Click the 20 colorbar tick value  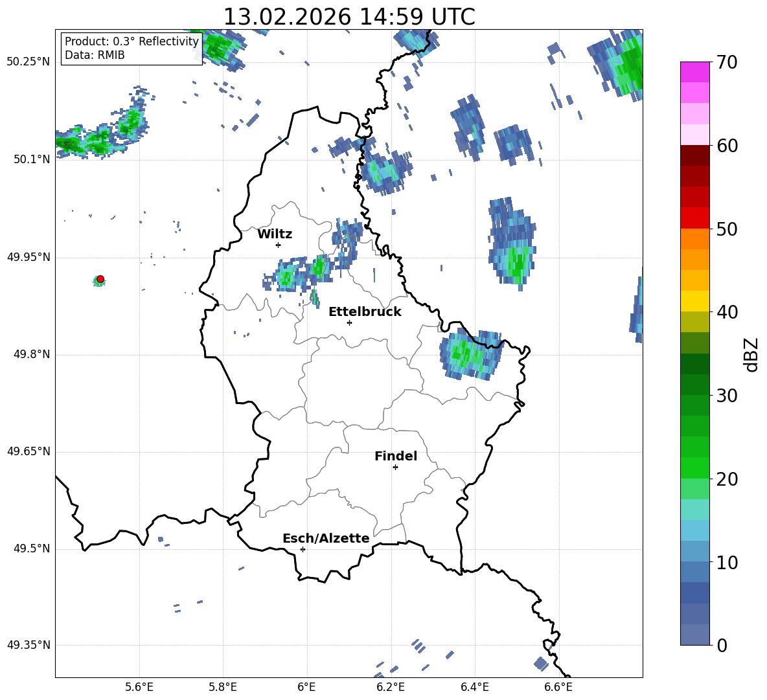coord(727,479)
